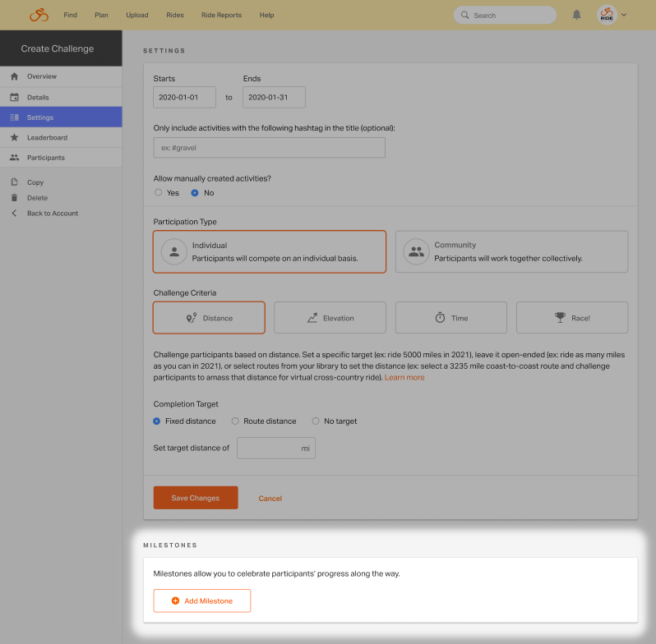Click the RIDE profile avatar
656x644 pixels.
coord(607,15)
